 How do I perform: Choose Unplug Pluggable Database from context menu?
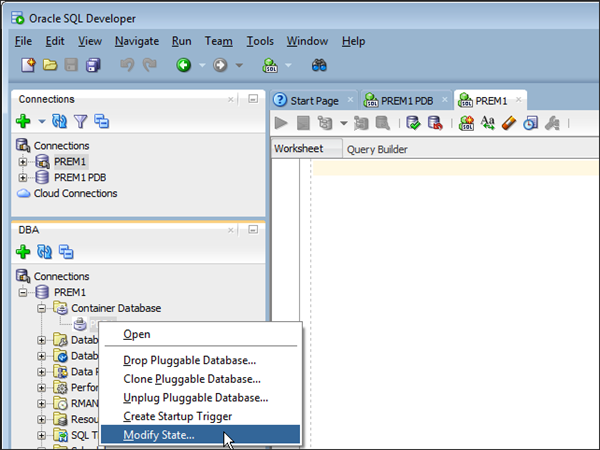coord(201,398)
